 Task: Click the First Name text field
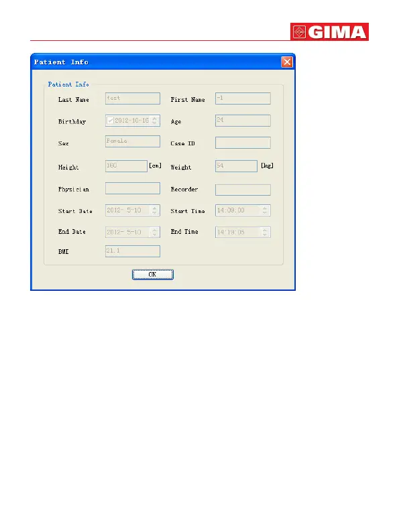click(243, 98)
